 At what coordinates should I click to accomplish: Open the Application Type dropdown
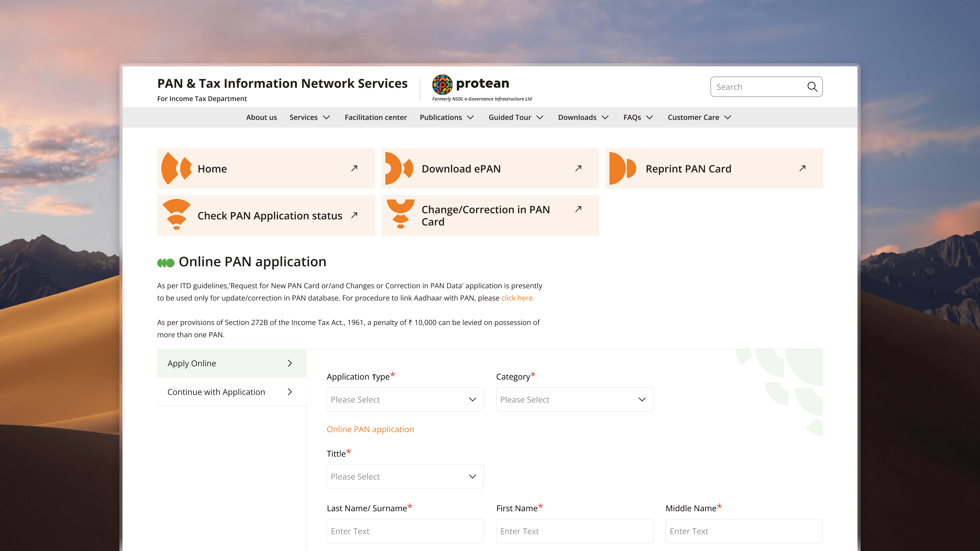(405, 399)
